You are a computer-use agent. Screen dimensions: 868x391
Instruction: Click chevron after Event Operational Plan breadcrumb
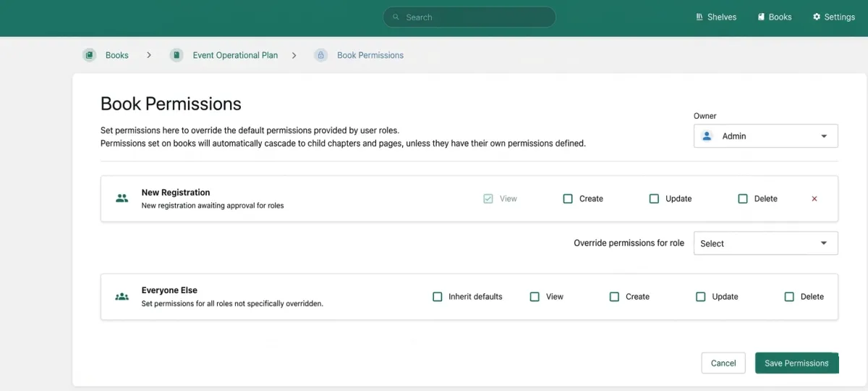294,55
